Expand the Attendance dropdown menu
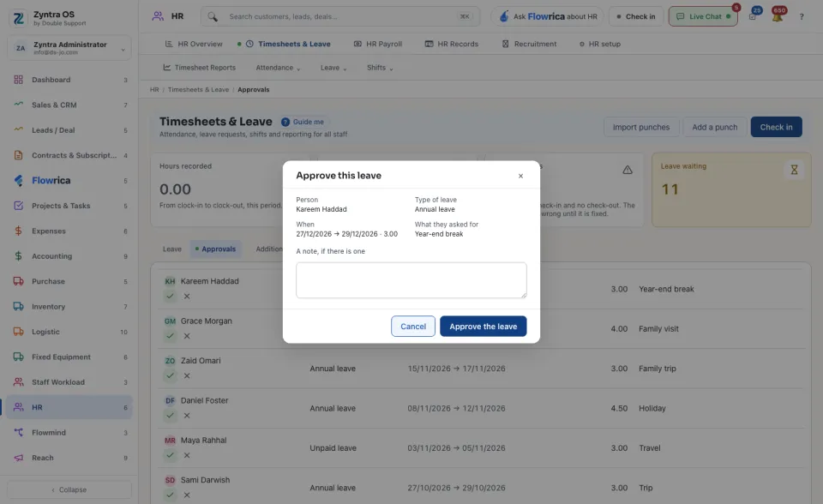The image size is (823, 504). click(x=278, y=68)
